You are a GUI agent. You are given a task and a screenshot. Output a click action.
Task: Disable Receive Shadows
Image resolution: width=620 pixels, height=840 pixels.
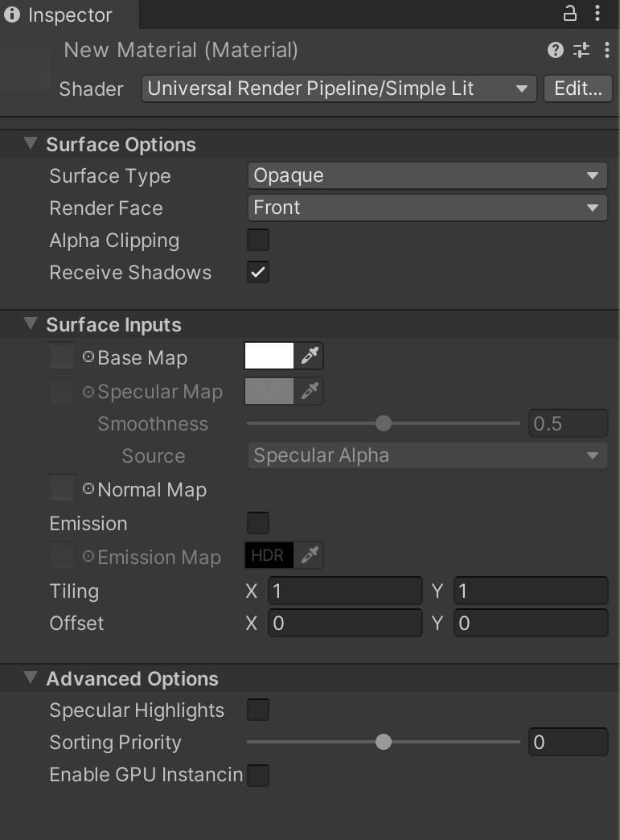pyautogui.click(x=257, y=272)
